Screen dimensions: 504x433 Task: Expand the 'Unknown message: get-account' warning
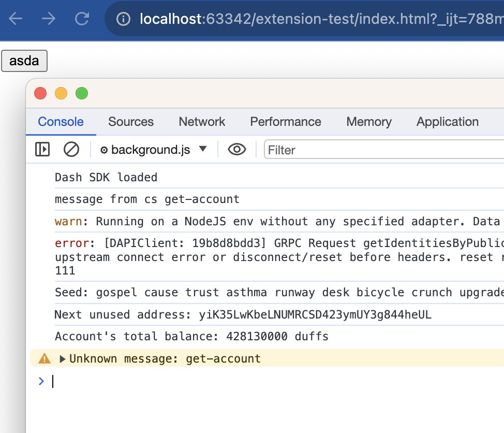63,359
